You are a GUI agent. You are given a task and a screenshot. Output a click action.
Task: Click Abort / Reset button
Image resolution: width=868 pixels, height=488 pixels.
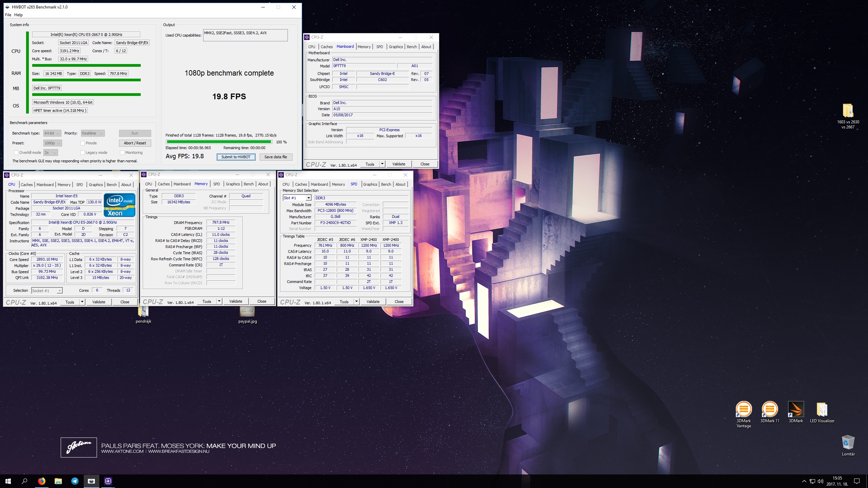point(135,143)
